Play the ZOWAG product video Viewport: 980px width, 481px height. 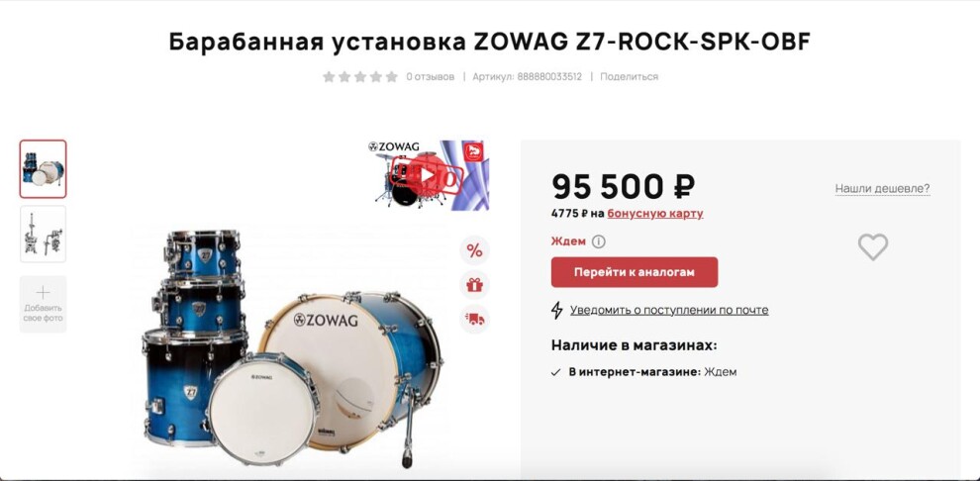[x=428, y=175]
